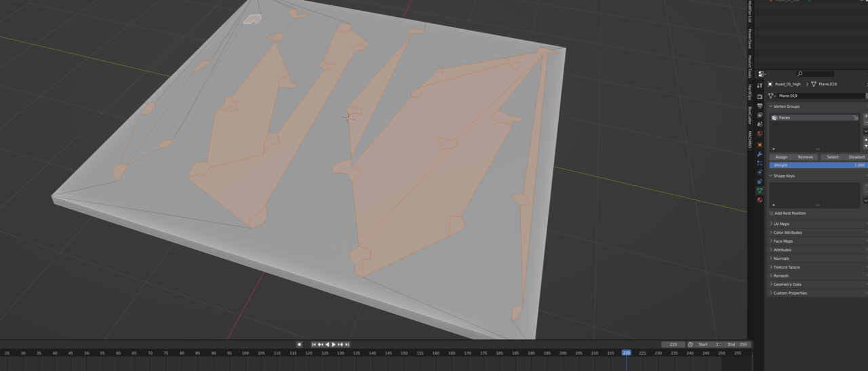Jump to previous keyframe
868x371 pixels.
coord(321,345)
